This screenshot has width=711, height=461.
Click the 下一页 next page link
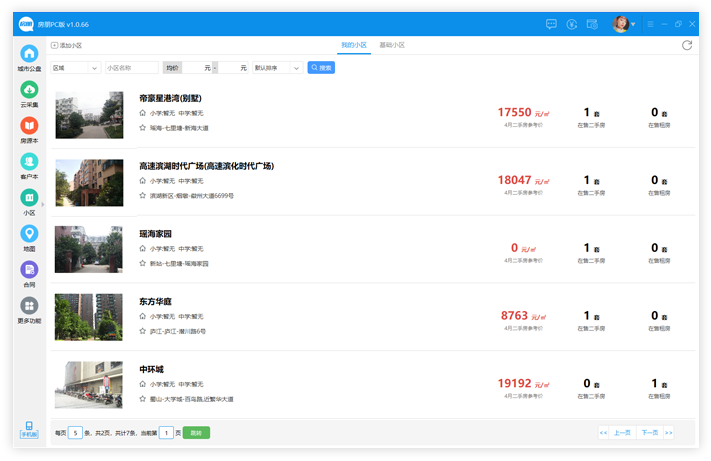click(649, 433)
